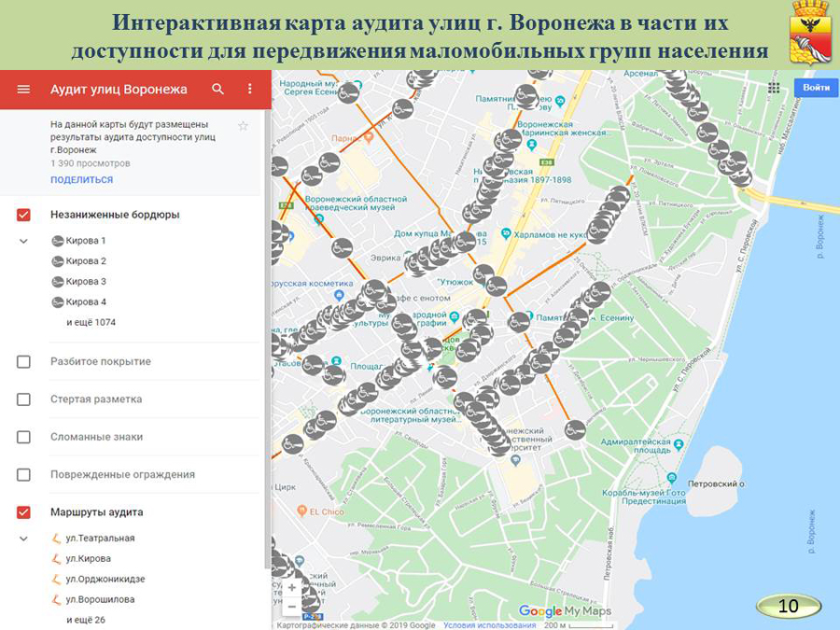Collapse the Маршруты аудита route list
The height and width of the screenshot is (630, 840).
(x=24, y=539)
